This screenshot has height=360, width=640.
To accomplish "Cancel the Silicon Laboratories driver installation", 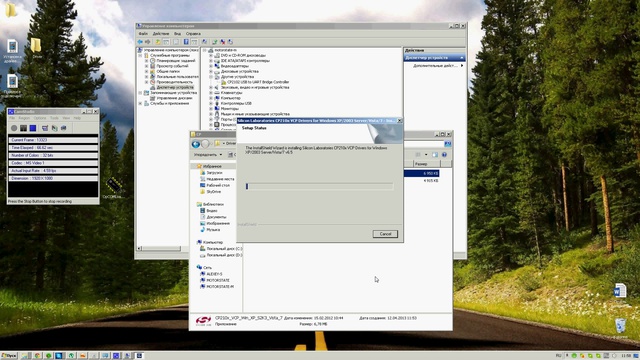I will pos(385,234).
